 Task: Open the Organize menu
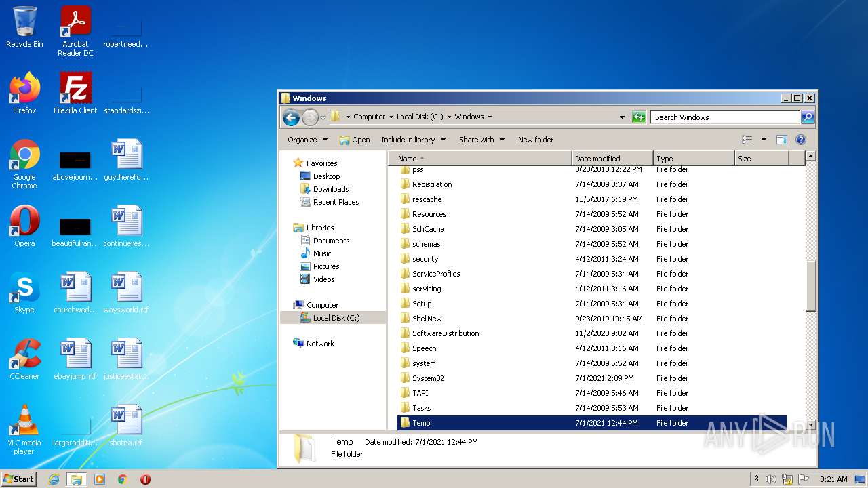(307, 140)
